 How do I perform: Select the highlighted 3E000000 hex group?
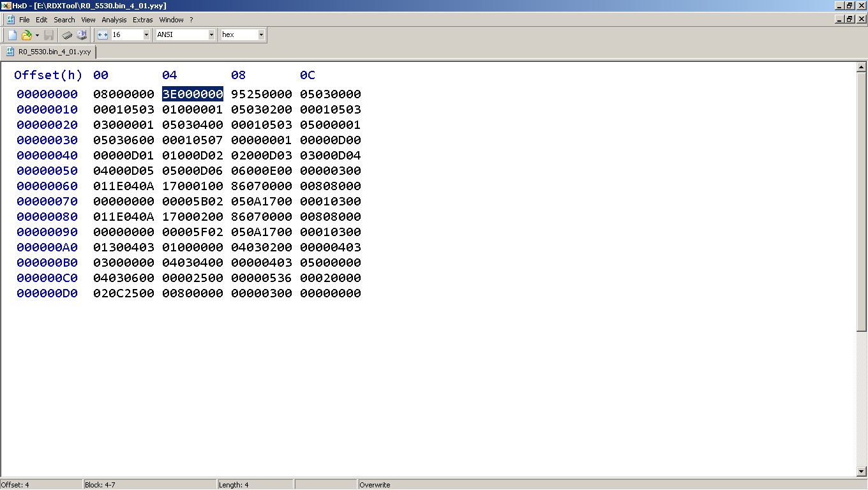(x=193, y=94)
